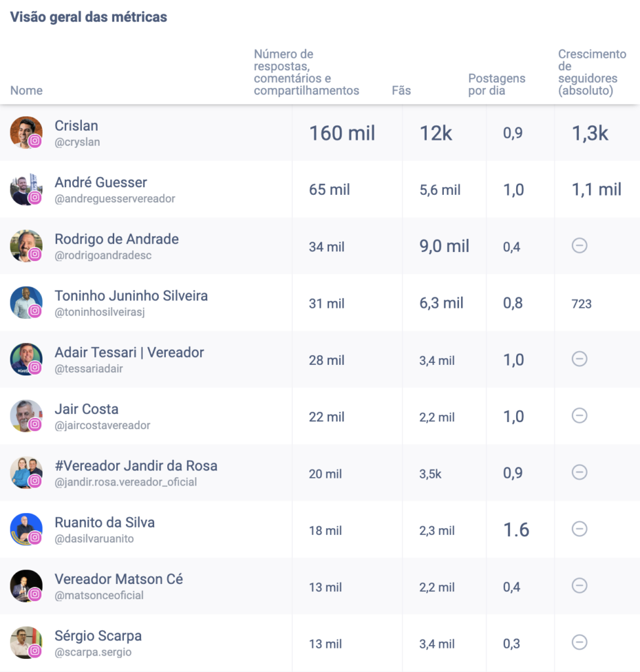Sort by Crescimento de seguidores column header
640x672 pixels.
point(592,72)
